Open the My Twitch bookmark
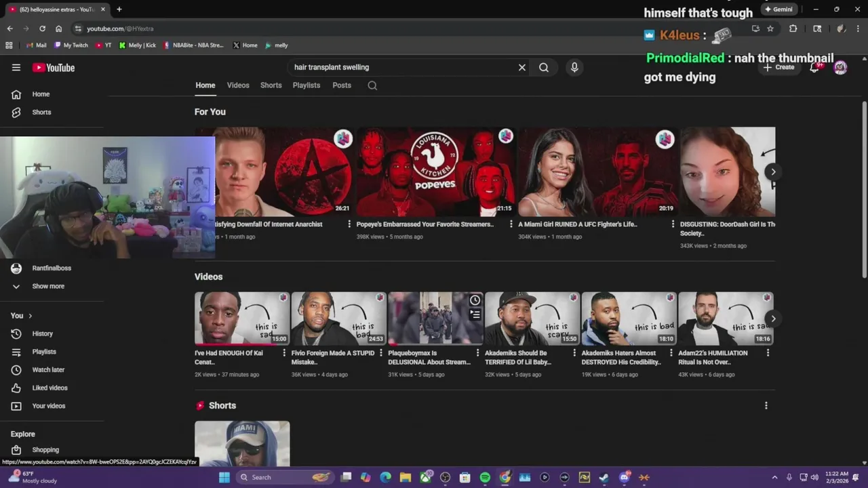 tap(71, 45)
